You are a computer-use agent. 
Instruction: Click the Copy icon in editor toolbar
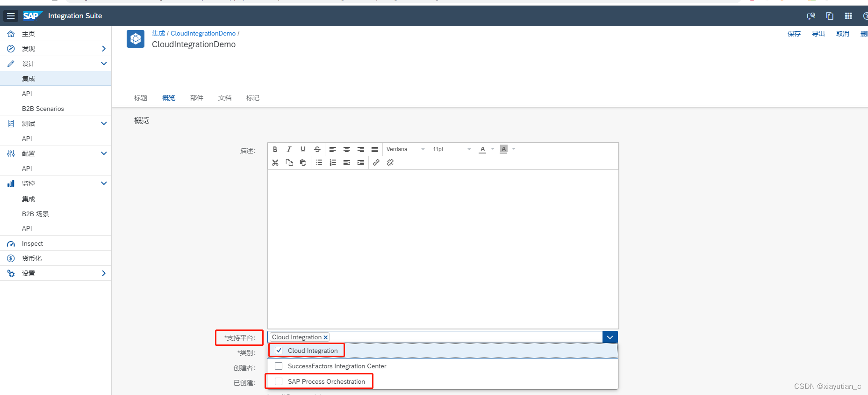(x=289, y=162)
